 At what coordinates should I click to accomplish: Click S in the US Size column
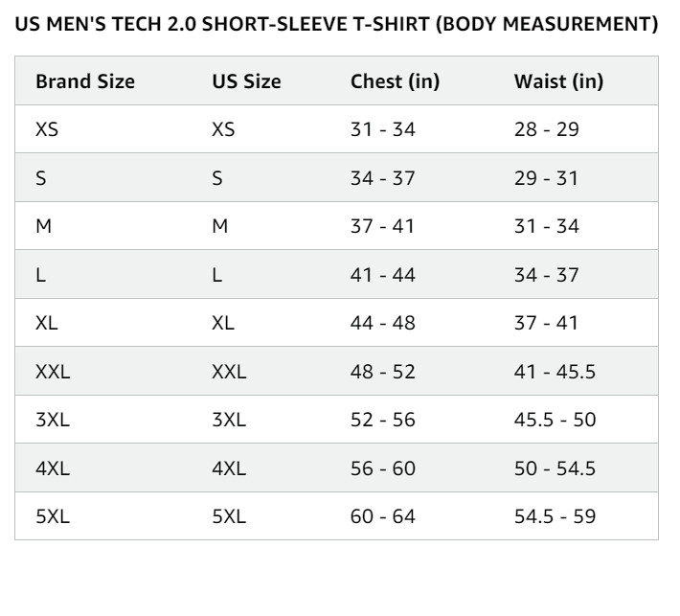point(217,178)
